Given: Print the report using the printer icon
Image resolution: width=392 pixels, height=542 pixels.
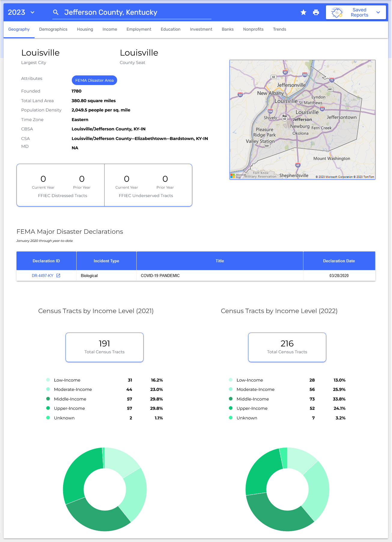Looking at the screenshot, I should click(316, 12).
